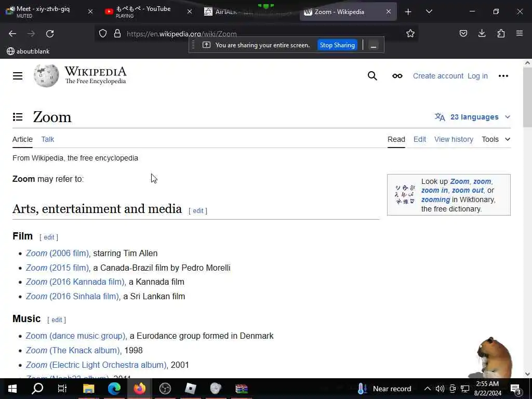Bookmark this page with the star icon
Image resolution: width=532 pixels, height=399 pixels.
[410, 33]
